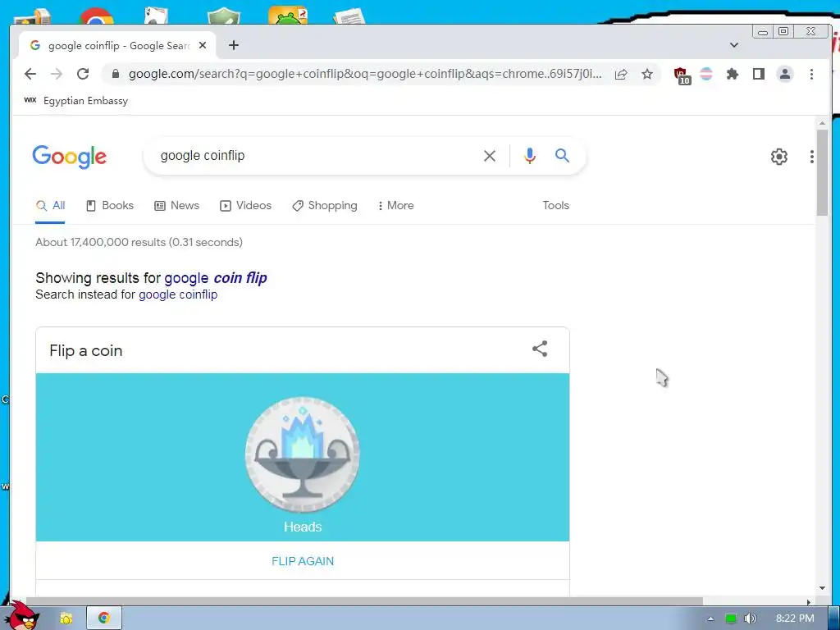Click the FLIP AGAIN button
The image size is (840, 630).
[303, 561]
